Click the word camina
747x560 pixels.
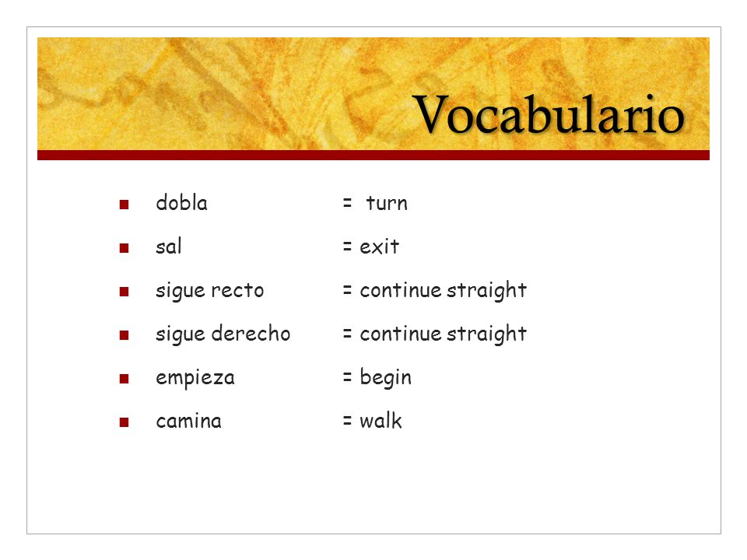[x=188, y=421]
